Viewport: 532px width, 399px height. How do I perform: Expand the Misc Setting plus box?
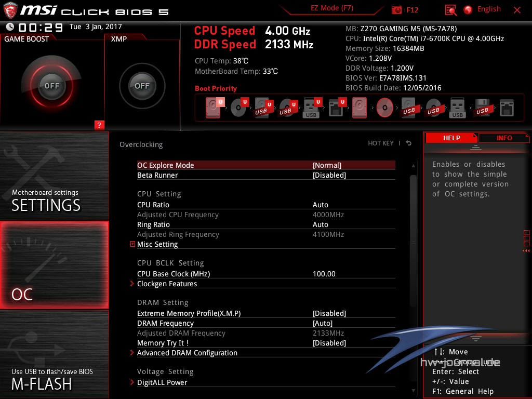[x=132, y=244]
